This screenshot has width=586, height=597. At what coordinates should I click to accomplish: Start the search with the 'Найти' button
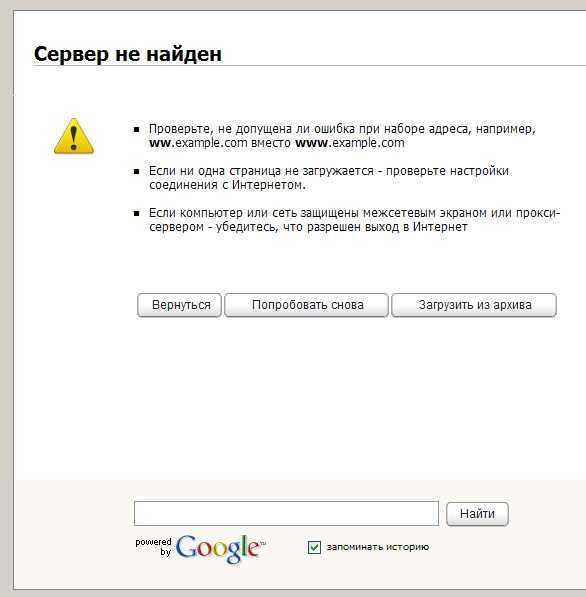click(x=477, y=514)
